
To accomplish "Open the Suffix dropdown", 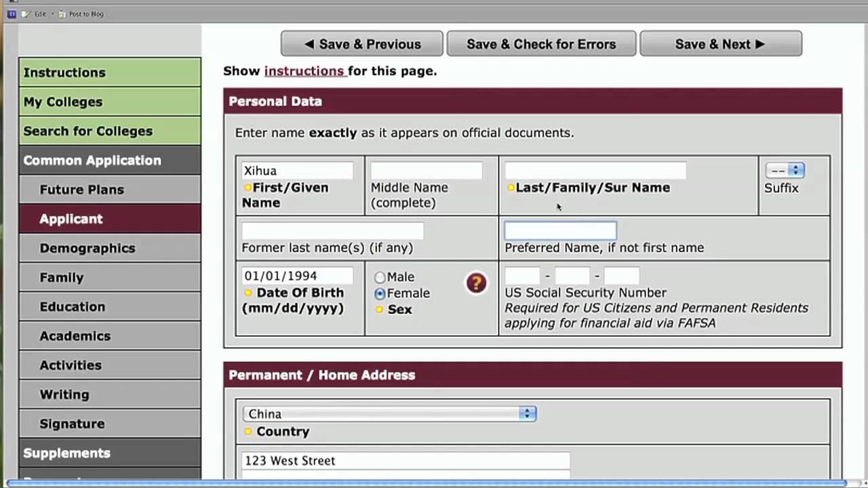I will click(x=785, y=170).
